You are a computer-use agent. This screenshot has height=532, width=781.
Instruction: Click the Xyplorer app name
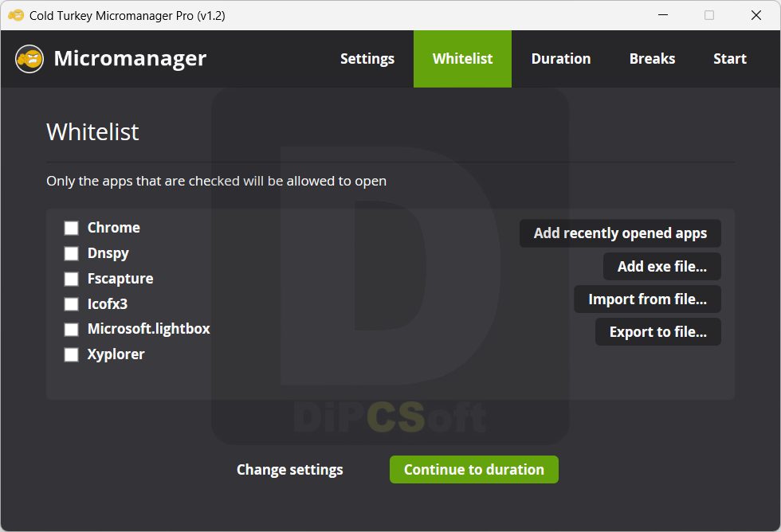[x=116, y=355]
